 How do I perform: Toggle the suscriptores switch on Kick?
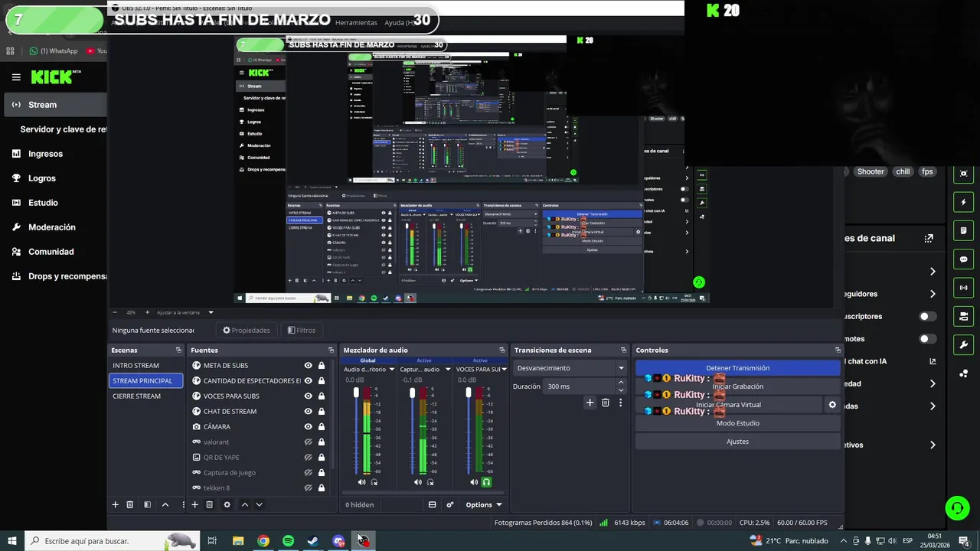coord(927,316)
